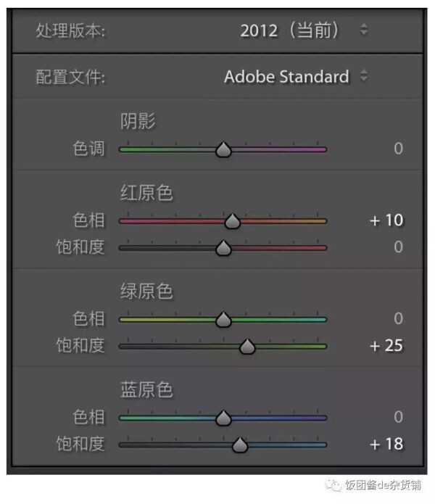Open the 处理版本 2012 dropdown
Image resolution: width=435 pixels, height=504 pixels.
coord(304,30)
